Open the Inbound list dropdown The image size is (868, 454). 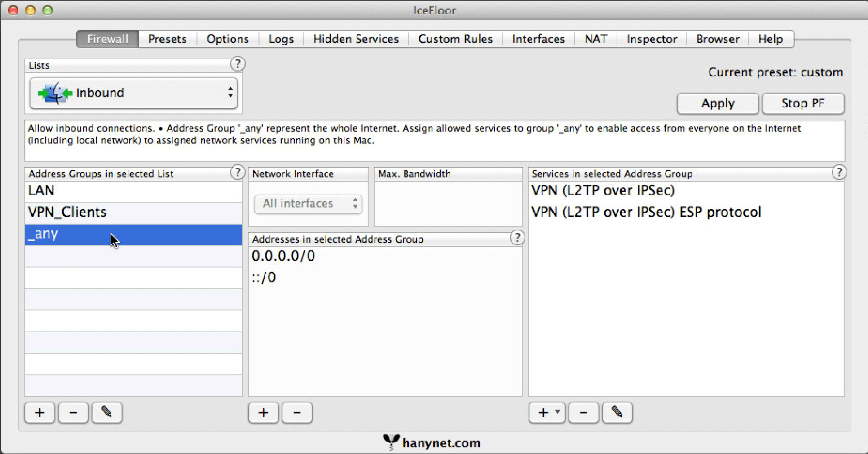click(x=134, y=93)
